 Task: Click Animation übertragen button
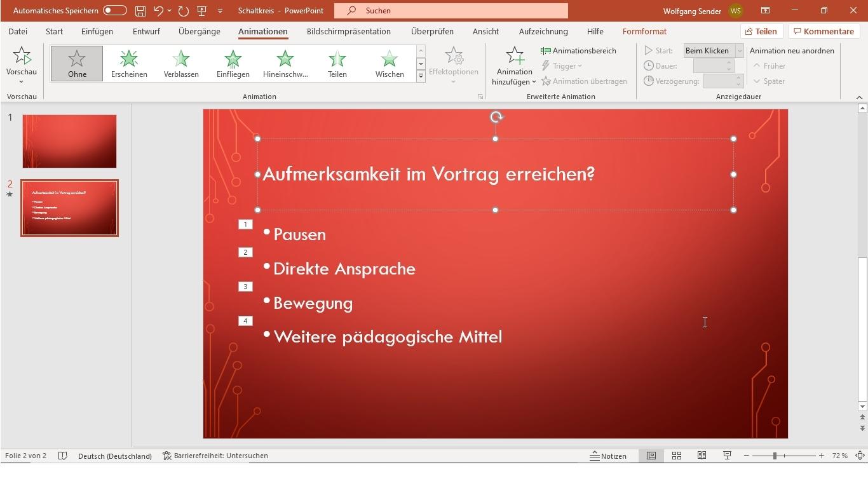click(x=584, y=81)
